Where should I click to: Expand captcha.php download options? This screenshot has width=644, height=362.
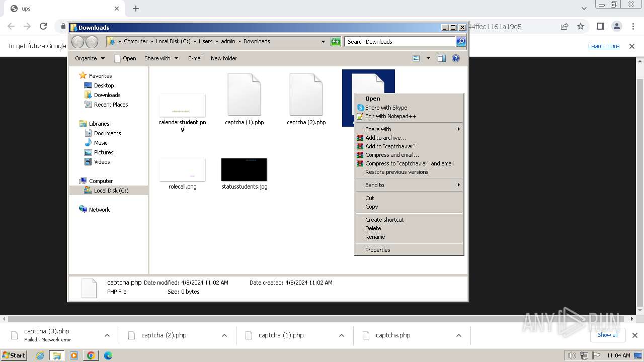point(459,335)
